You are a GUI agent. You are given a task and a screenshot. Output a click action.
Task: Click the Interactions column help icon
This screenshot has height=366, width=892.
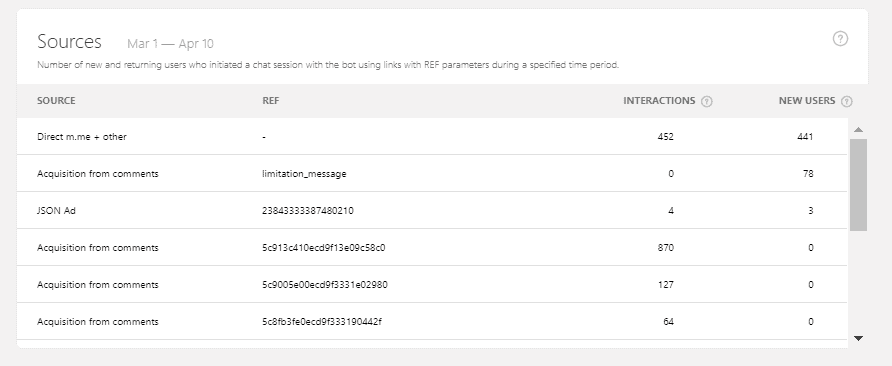click(707, 101)
